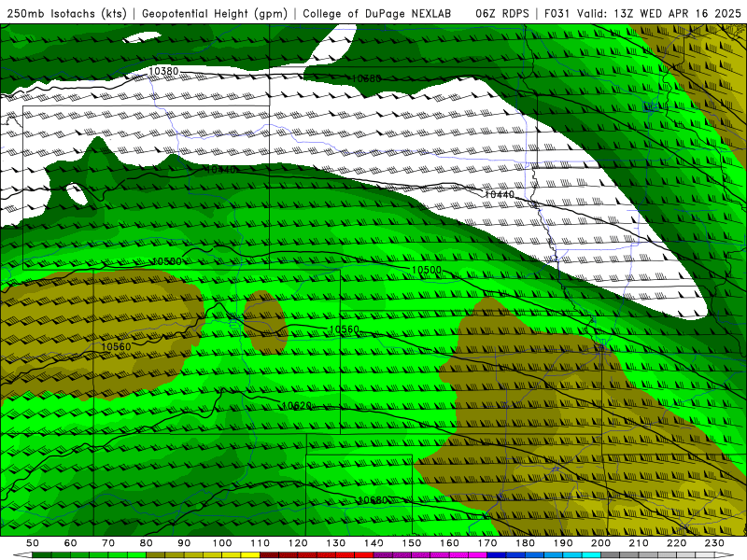Click the "College of DuPage NEXLAB" header text
747x560 pixels.
pyautogui.click(x=376, y=14)
